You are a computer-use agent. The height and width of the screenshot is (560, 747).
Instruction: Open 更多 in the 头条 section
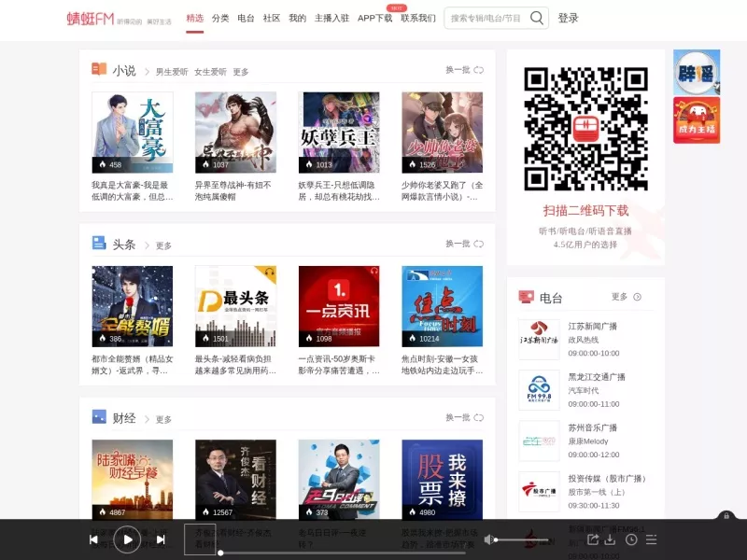coord(163,245)
